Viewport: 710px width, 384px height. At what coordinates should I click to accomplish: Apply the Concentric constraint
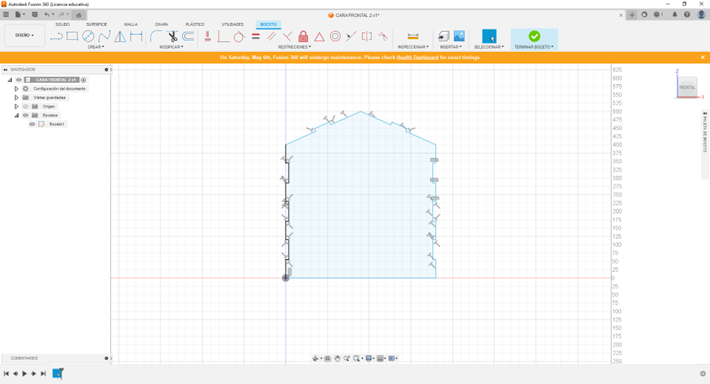click(335, 36)
